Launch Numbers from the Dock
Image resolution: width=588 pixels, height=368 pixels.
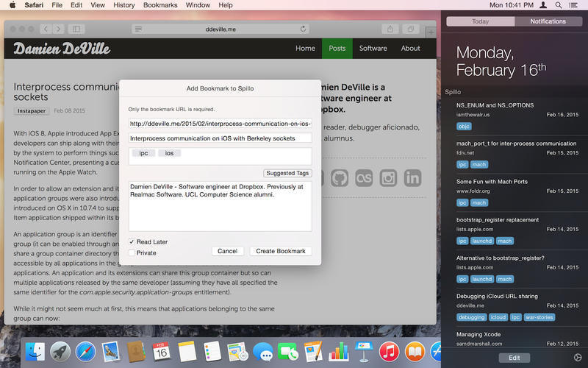pyautogui.click(x=339, y=353)
